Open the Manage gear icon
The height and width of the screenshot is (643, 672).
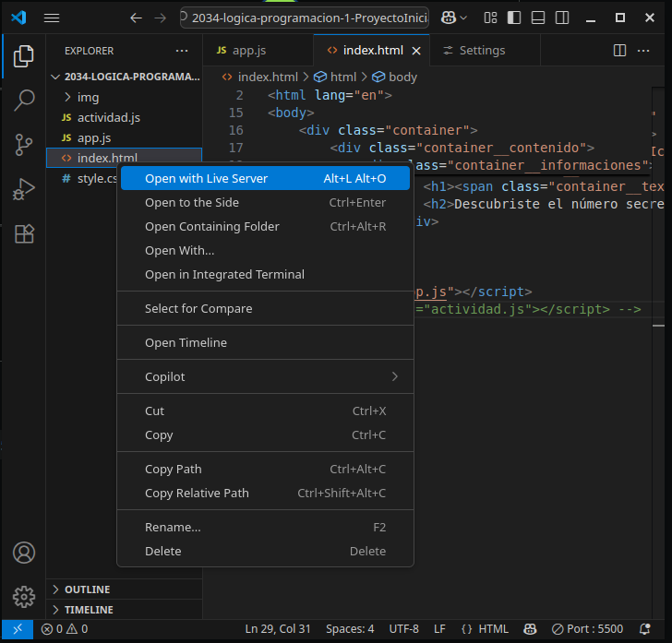coord(24,597)
